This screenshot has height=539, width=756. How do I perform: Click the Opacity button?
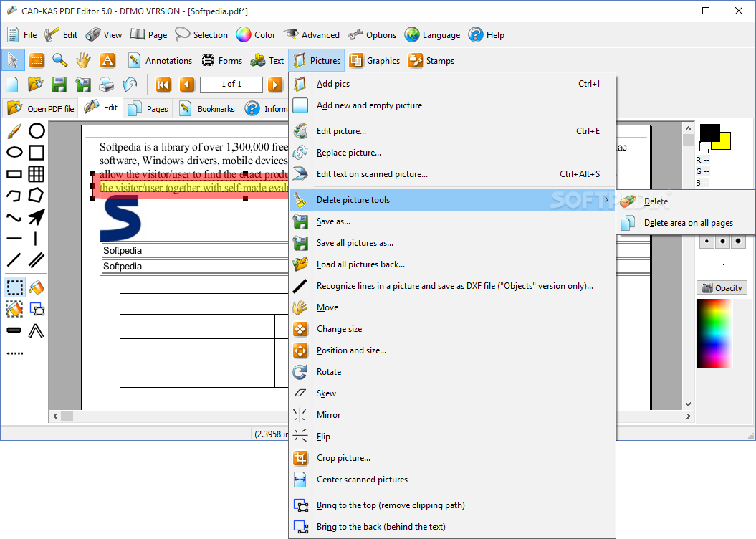tap(722, 288)
